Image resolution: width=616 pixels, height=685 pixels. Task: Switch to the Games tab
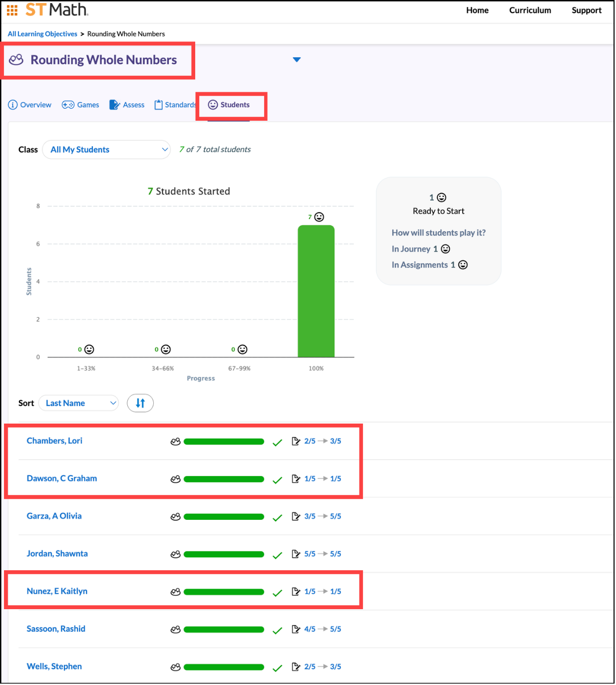click(81, 105)
